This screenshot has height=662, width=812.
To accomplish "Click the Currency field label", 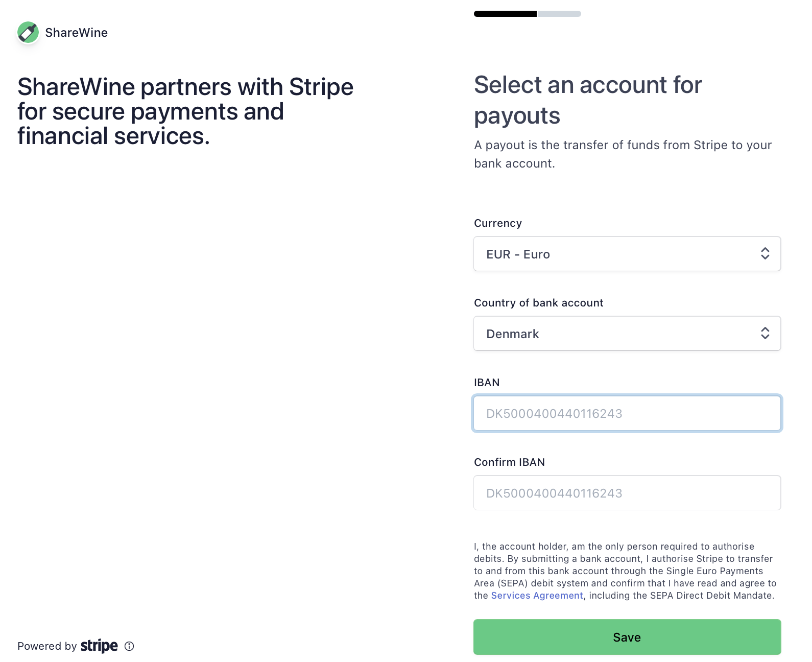I will (x=498, y=223).
